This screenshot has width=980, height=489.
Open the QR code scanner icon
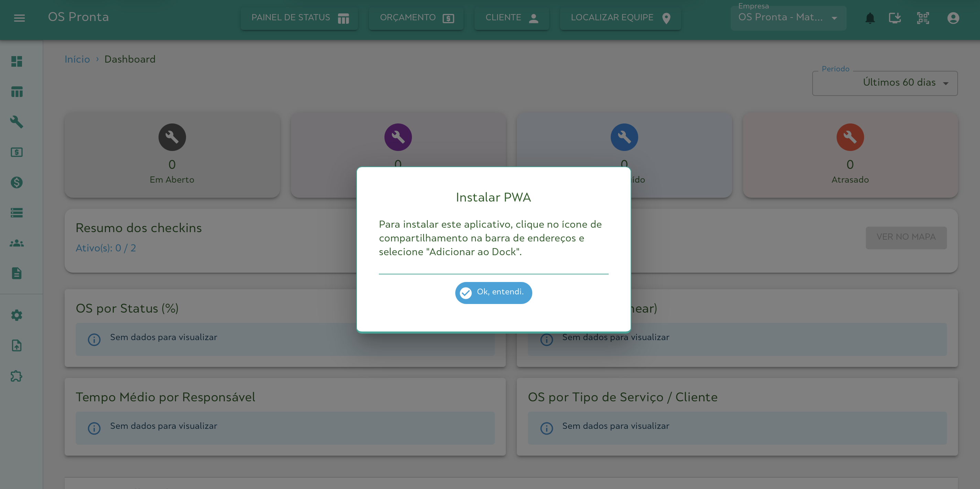click(923, 18)
